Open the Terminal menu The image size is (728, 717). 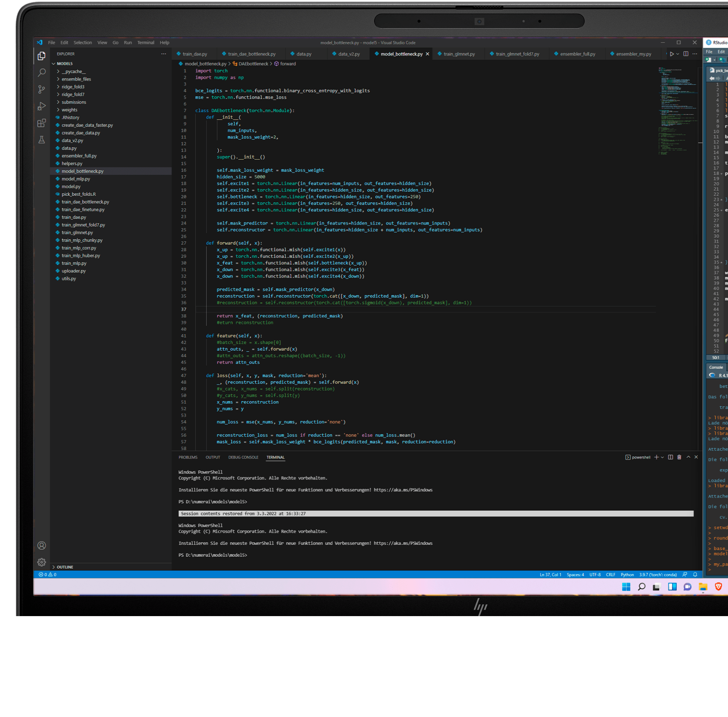coord(145,43)
